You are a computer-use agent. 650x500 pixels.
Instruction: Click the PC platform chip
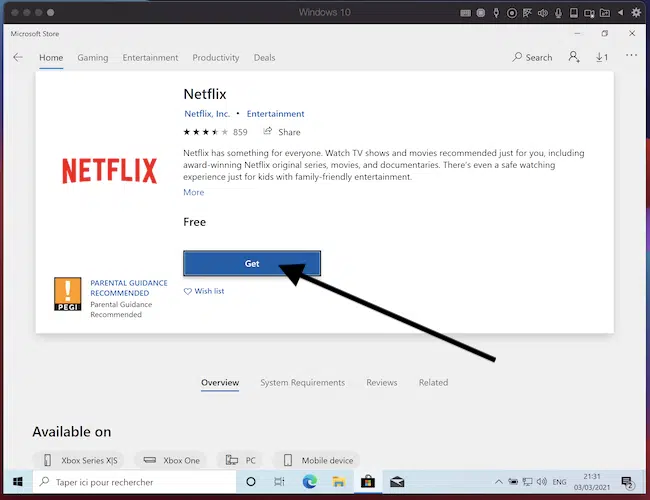[240, 460]
